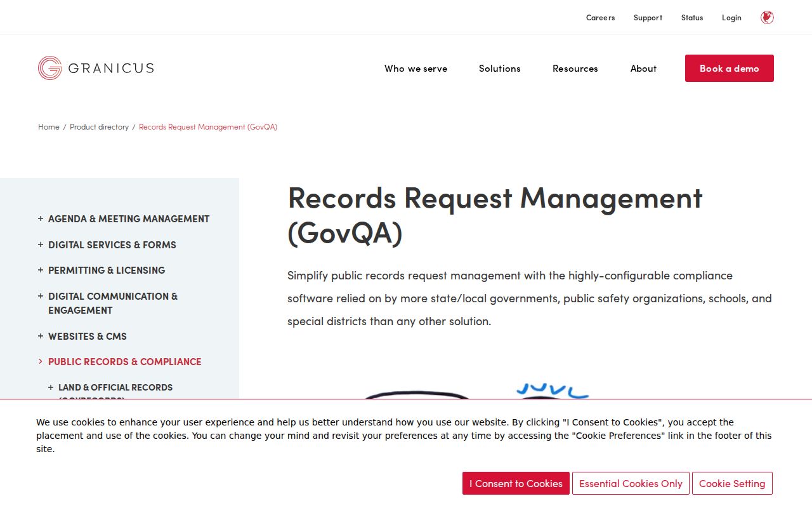Click I Consent to Cookies button
Image resolution: width=812 pixels, height=508 pixels.
pyautogui.click(x=516, y=483)
